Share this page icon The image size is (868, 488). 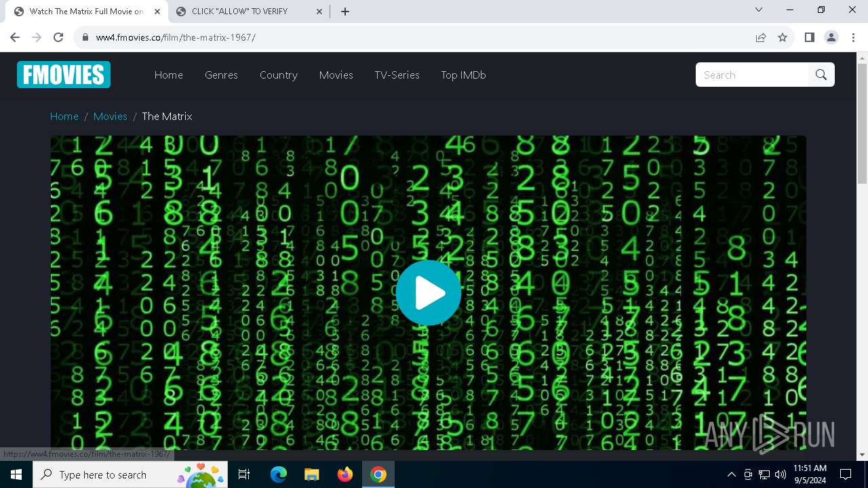[x=761, y=37]
